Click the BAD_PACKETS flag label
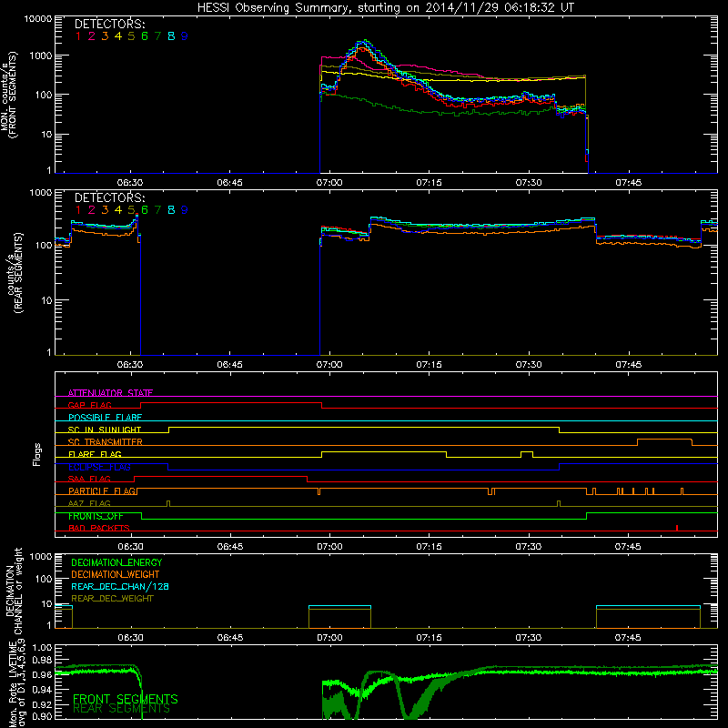The width and height of the screenshot is (728, 728). [x=99, y=528]
